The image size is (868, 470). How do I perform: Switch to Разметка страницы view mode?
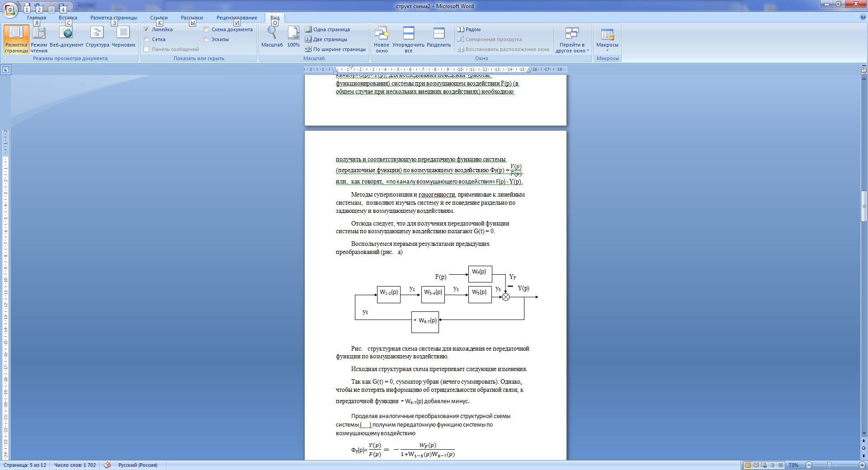(x=16, y=39)
